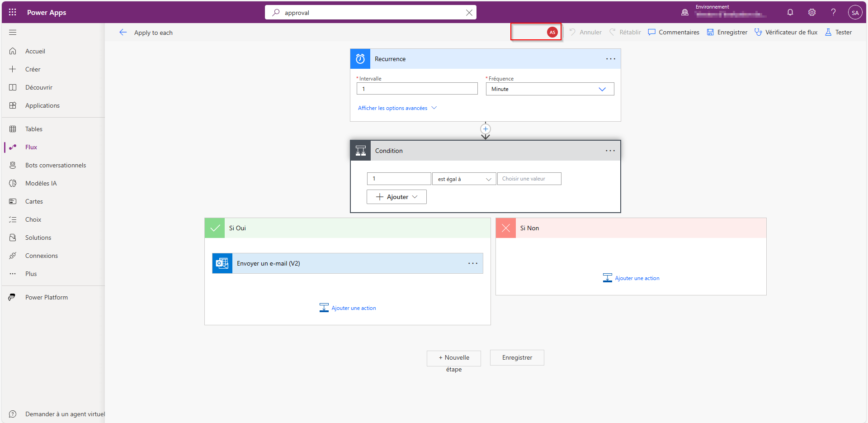Open Choix in the sidebar

pos(53,219)
